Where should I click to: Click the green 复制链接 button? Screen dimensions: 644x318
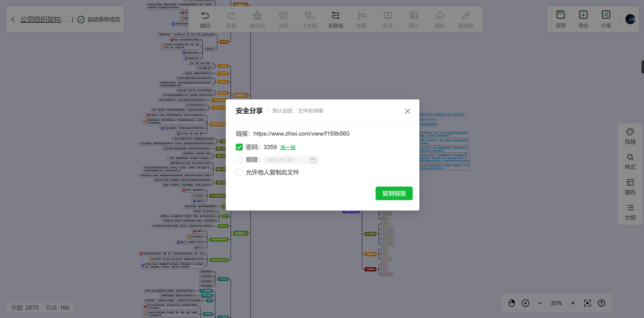394,193
